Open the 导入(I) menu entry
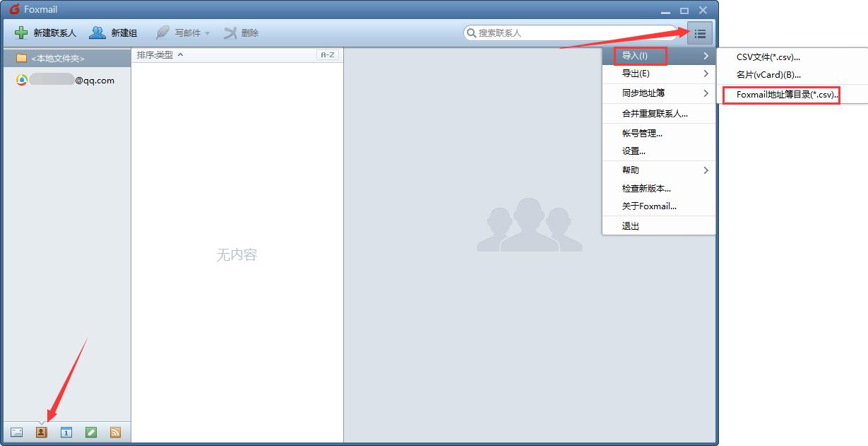Image resolution: width=868 pixels, height=446 pixels. [659, 56]
